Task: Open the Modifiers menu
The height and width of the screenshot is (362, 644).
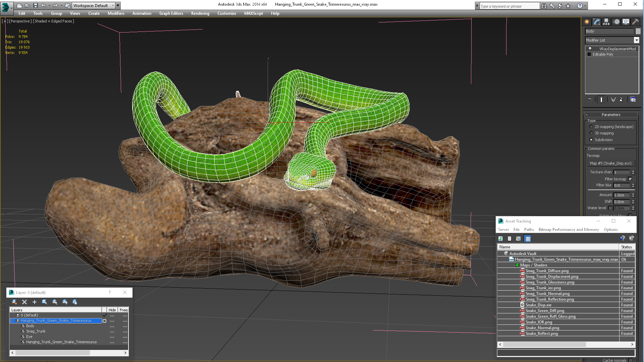Action: [x=116, y=13]
